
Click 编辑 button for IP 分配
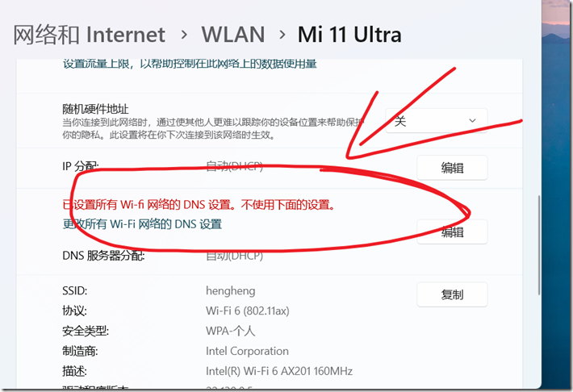tap(452, 168)
